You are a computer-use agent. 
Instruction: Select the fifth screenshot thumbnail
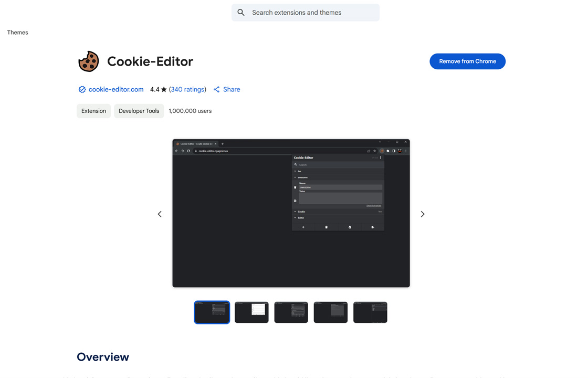(370, 312)
